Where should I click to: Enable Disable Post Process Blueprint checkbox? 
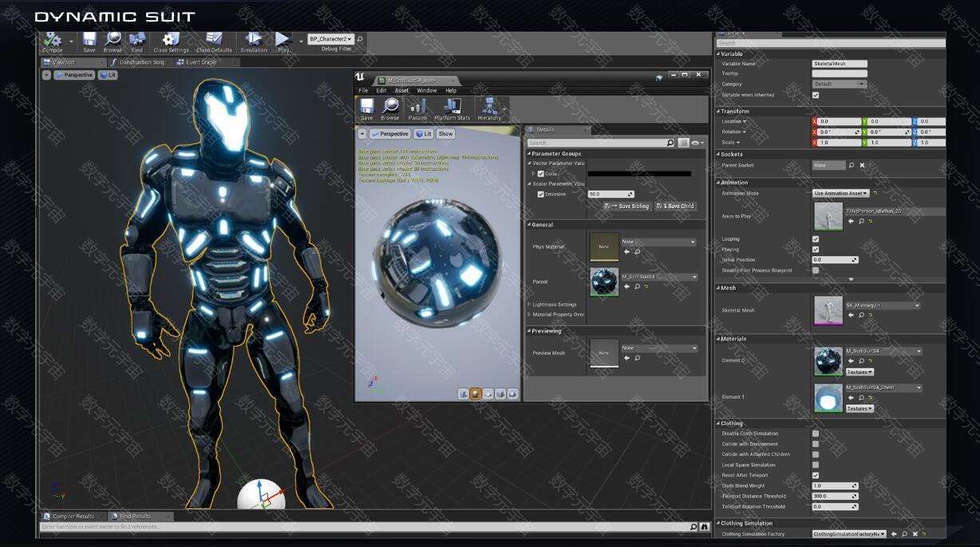point(816,270)
